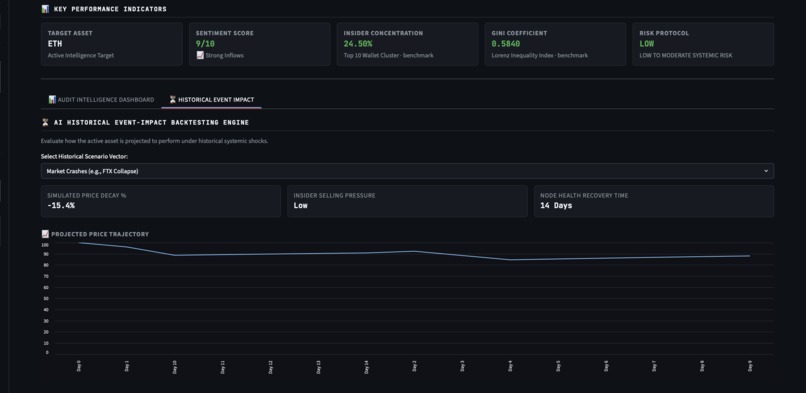Click the Target Asset card label
Viewport: 806px width, 393px height.
coord(70,33)
